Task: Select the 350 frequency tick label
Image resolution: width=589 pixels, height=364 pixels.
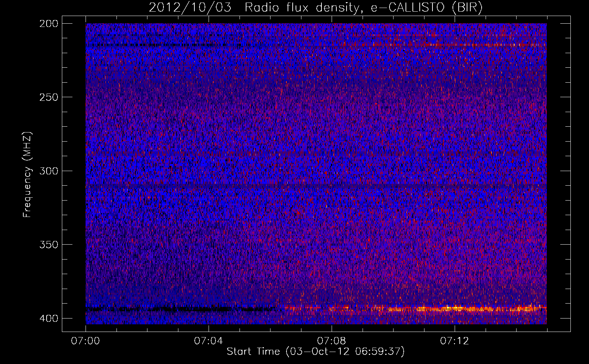Action: pos(48,244)
